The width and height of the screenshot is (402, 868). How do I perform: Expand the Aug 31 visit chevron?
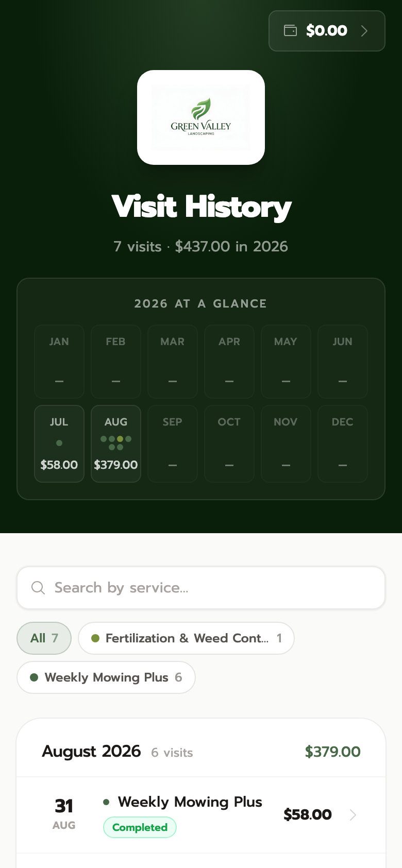(353, 814)
